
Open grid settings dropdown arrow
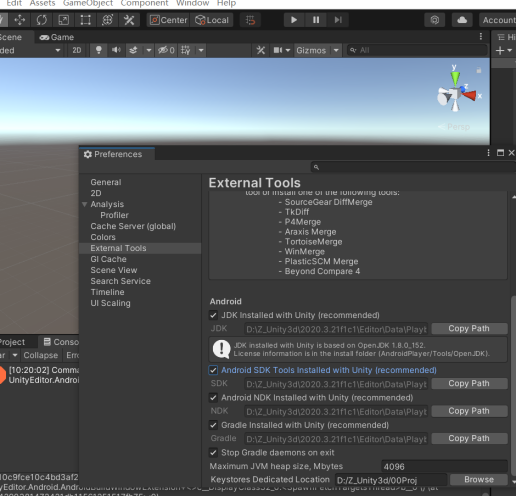coord(201,50)
